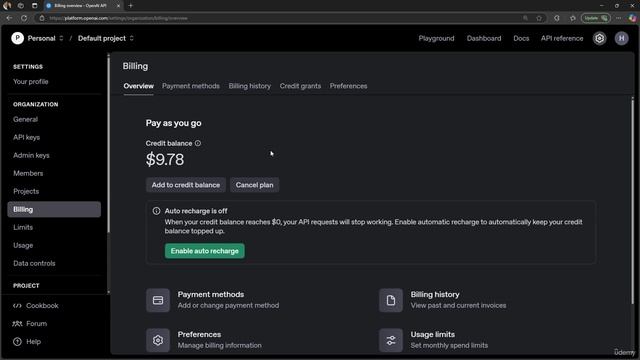Bookmark page with the star icon
The height and width of the screenshot is (360, 640).
pos(539,18)
